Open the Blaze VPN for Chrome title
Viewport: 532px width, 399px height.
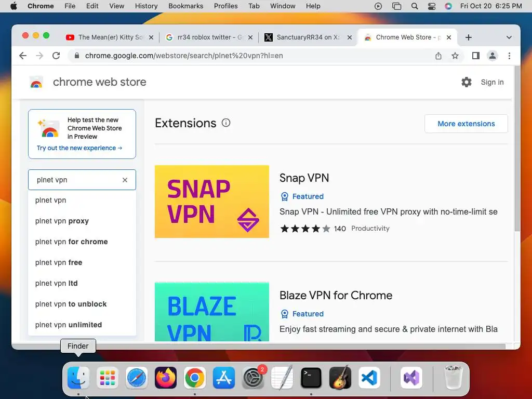(336, 295)
